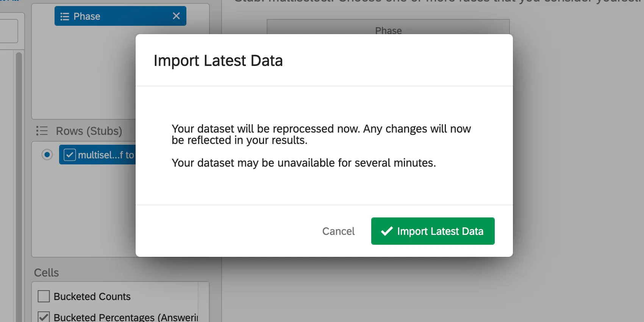Cancel the Import Latest Data dialog

tap(338, 231)
